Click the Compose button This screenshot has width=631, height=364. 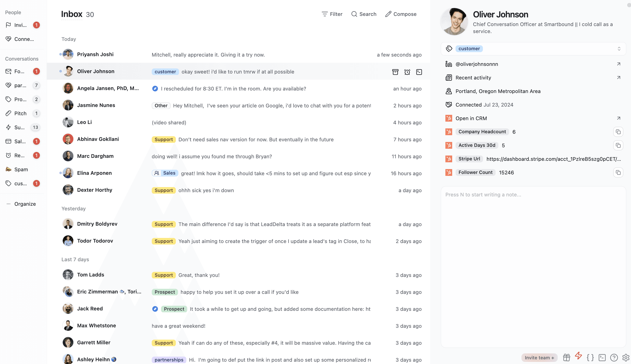tap(401, 14)
